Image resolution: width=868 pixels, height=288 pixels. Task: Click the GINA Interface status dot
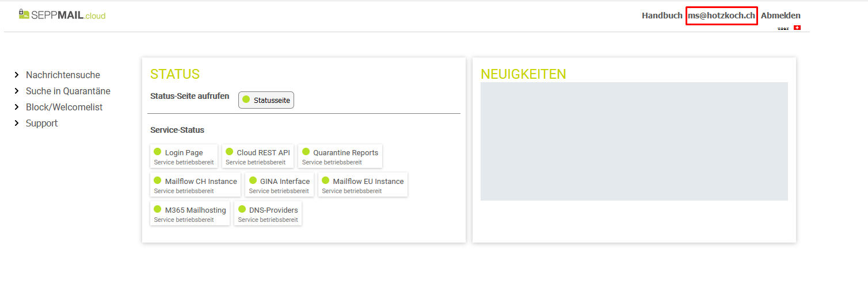(253, 181)
